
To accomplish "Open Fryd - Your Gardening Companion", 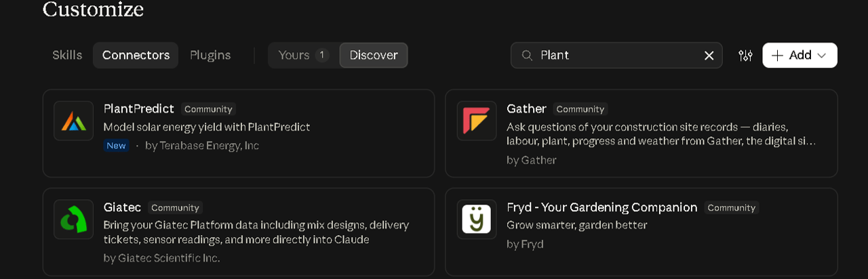I will tap(601, 207).
